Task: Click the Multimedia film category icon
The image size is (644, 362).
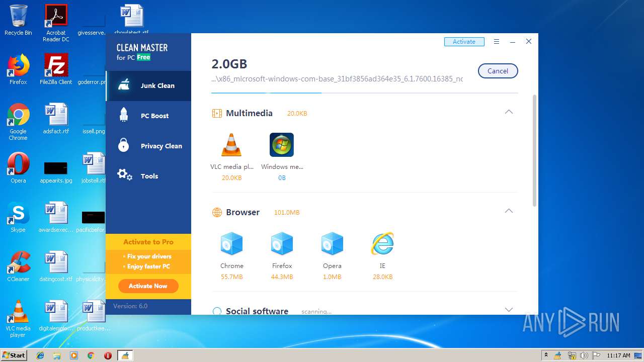Action: coord(217,113)
